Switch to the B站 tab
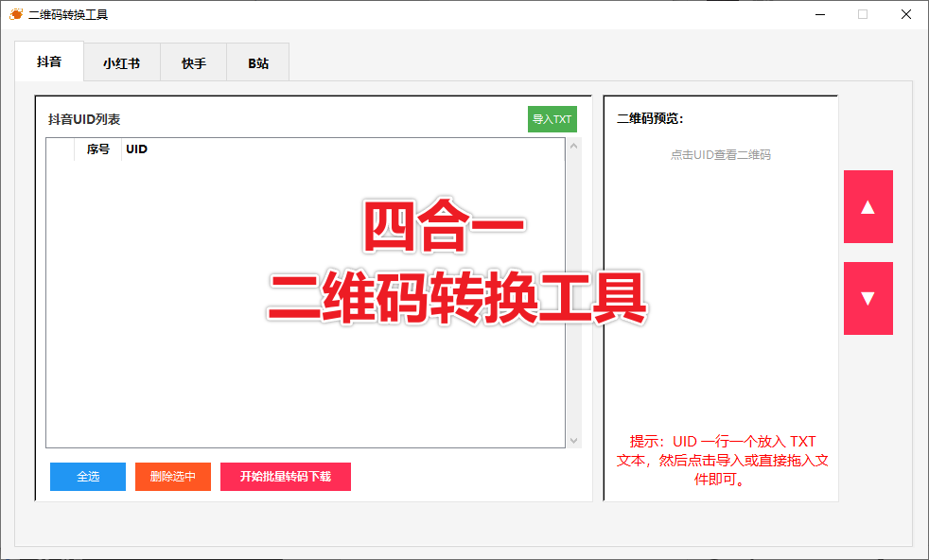 pyautogui.click(x=256, y=62)
